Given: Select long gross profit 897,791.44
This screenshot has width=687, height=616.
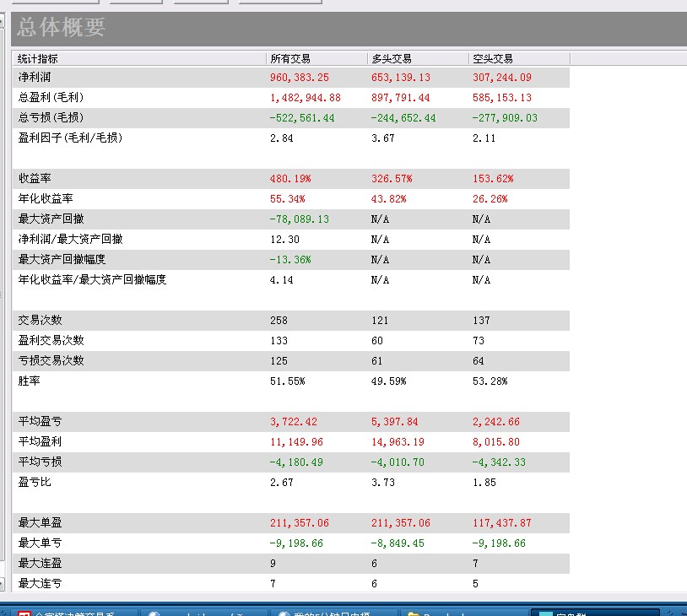Looking at the screenshot, I should pyautogui.click(x=400, y=98).
